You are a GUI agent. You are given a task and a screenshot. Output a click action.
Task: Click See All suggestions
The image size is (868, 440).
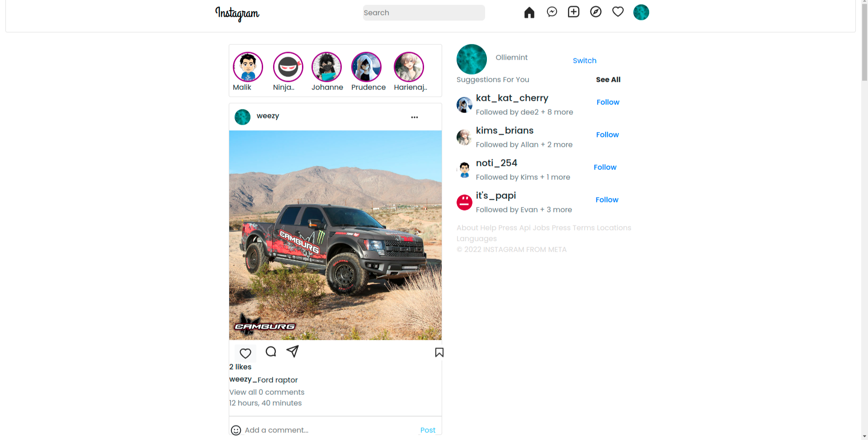[608, 80]
